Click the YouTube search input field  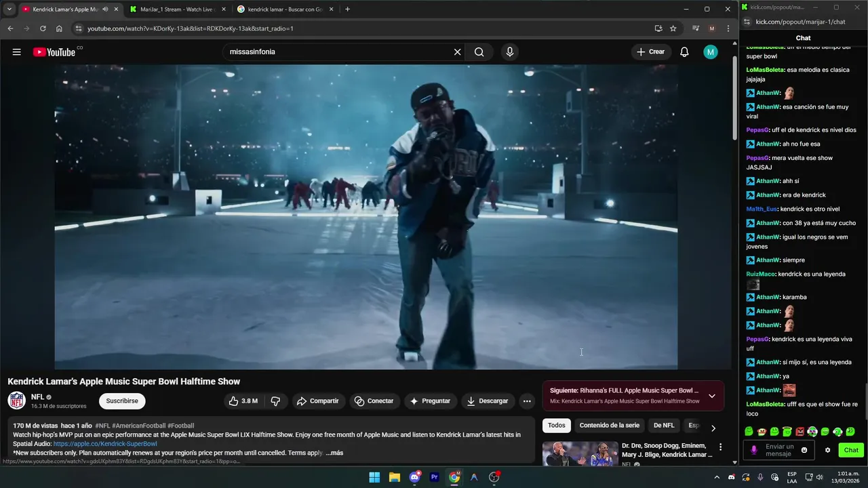click(x=339, y=52)
